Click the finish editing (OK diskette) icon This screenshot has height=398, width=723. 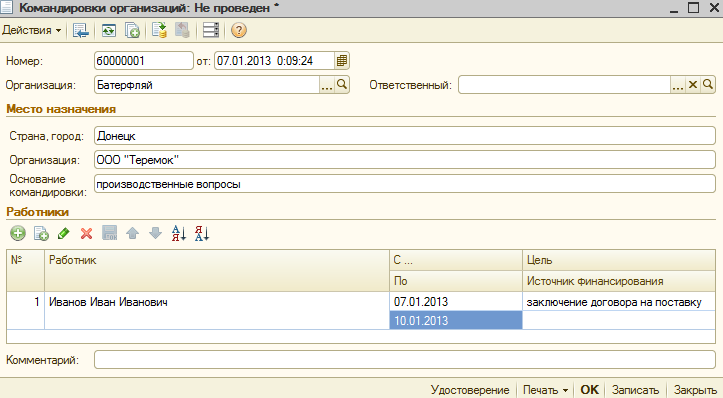pos(110,233)
